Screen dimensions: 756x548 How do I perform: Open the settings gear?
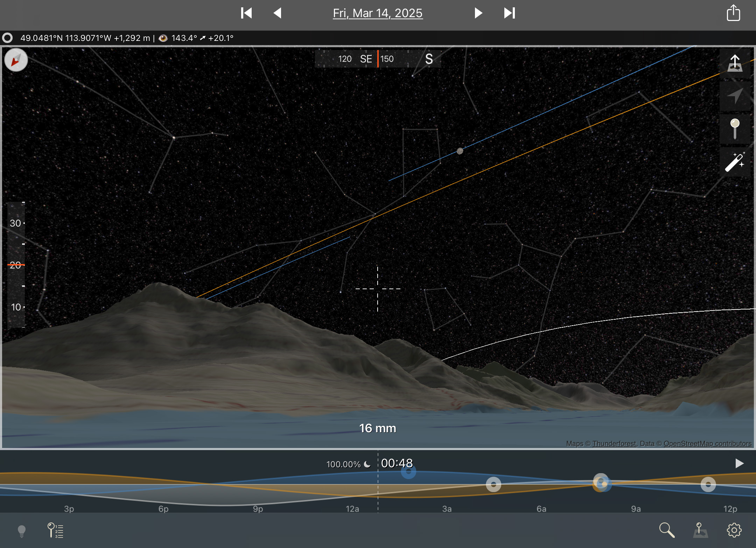click(734, 530)
